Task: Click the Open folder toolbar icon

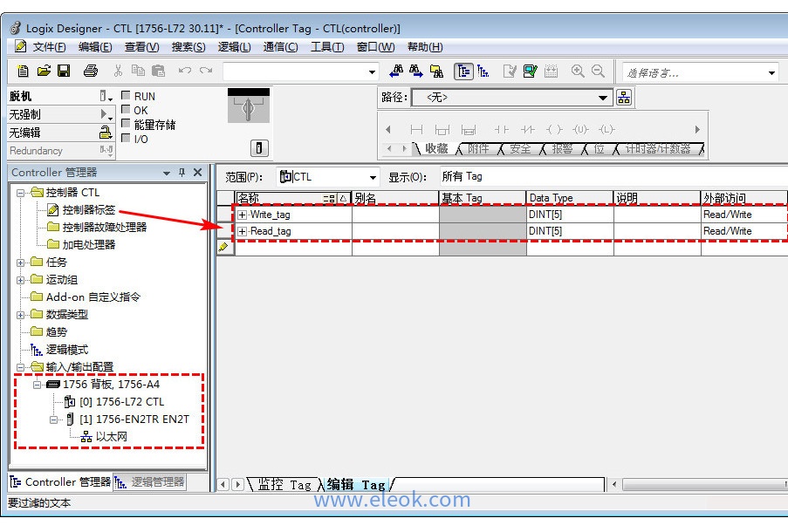Action: click(44, 72)
